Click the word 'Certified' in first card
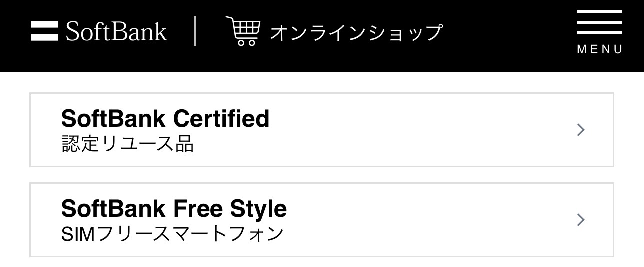644x267 pixels. (x=221, y=119)
